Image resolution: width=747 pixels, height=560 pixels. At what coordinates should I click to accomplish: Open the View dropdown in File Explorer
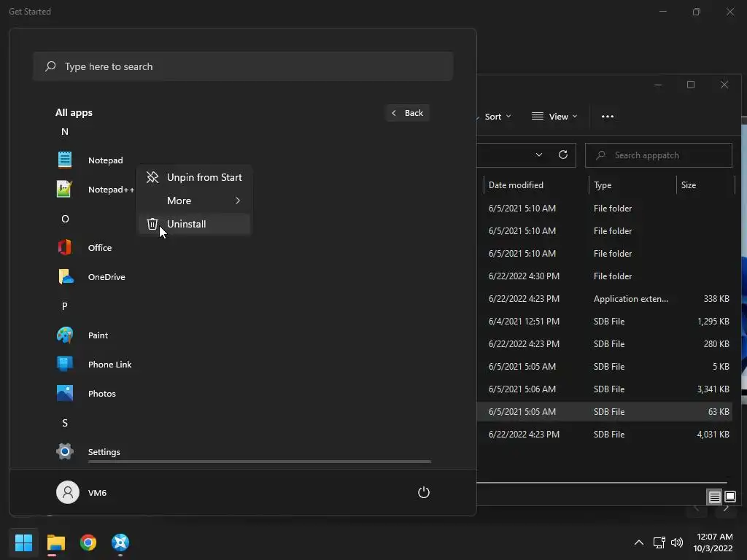tap(554, 117)
